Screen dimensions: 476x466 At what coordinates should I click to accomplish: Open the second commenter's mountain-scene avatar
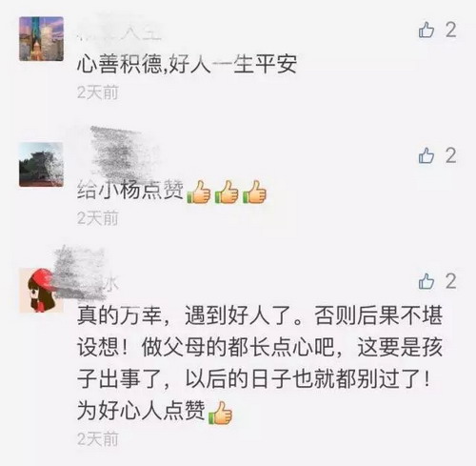[x=41, y=165]
